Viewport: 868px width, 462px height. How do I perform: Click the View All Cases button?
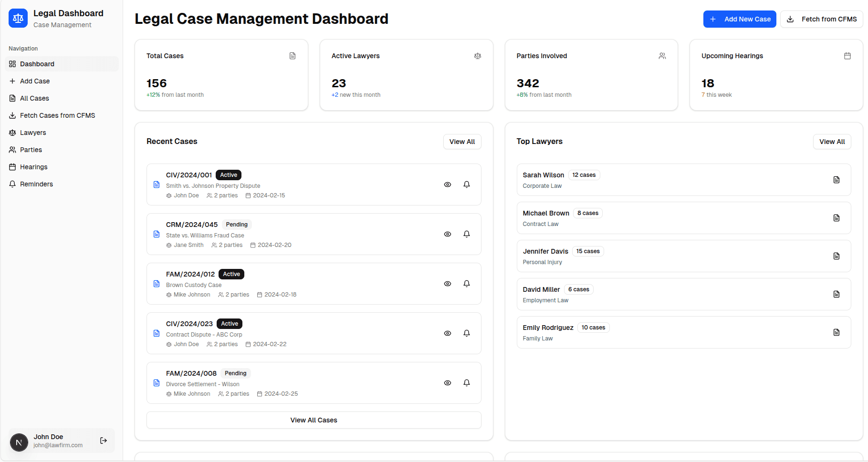314,420
